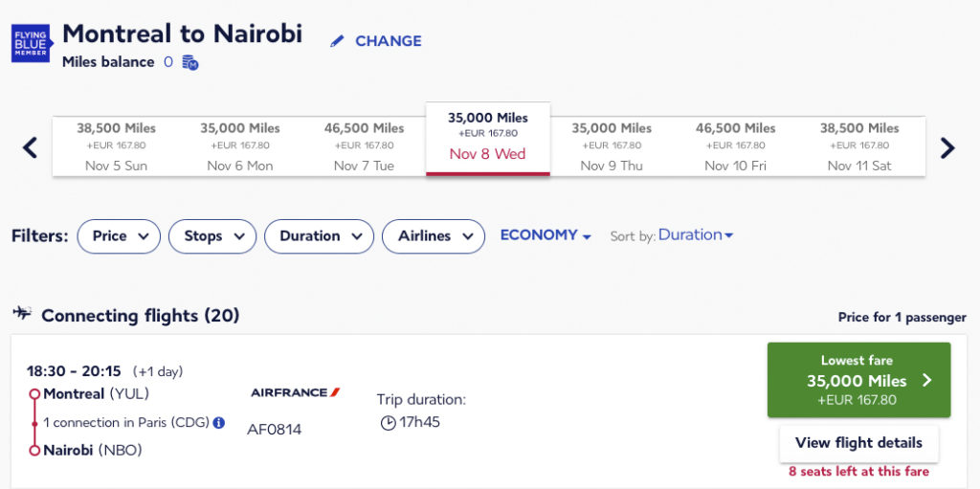Go to previous dates with left arrow

tap(30, 147)
